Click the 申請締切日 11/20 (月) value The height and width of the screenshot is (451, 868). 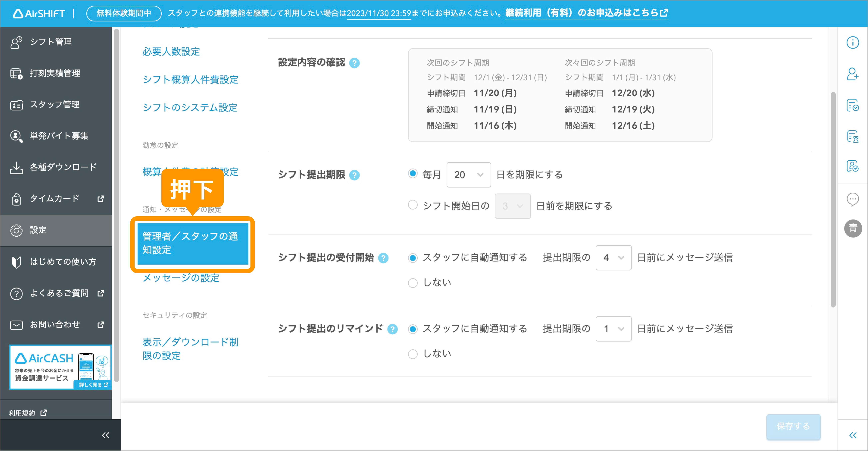[x=495, y=93]
